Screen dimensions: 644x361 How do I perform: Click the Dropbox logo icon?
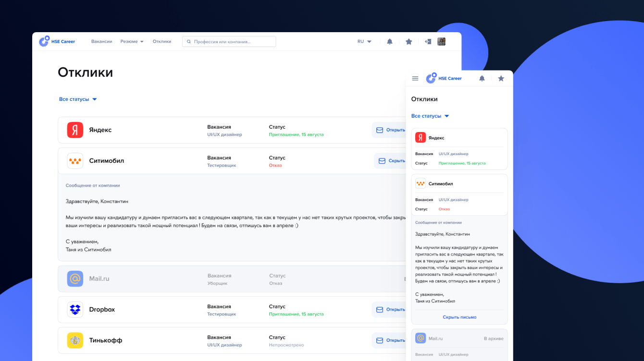(x=75, y=310)
